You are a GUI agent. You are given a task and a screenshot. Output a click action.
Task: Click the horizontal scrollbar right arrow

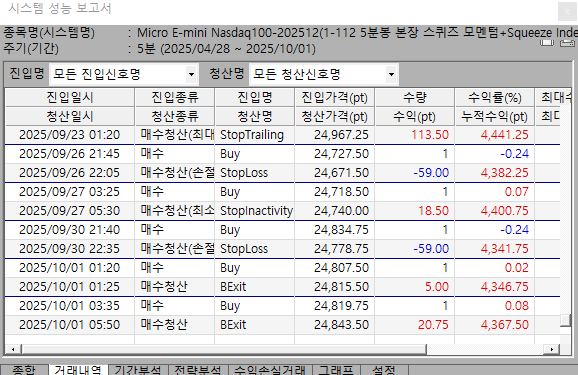551,349
